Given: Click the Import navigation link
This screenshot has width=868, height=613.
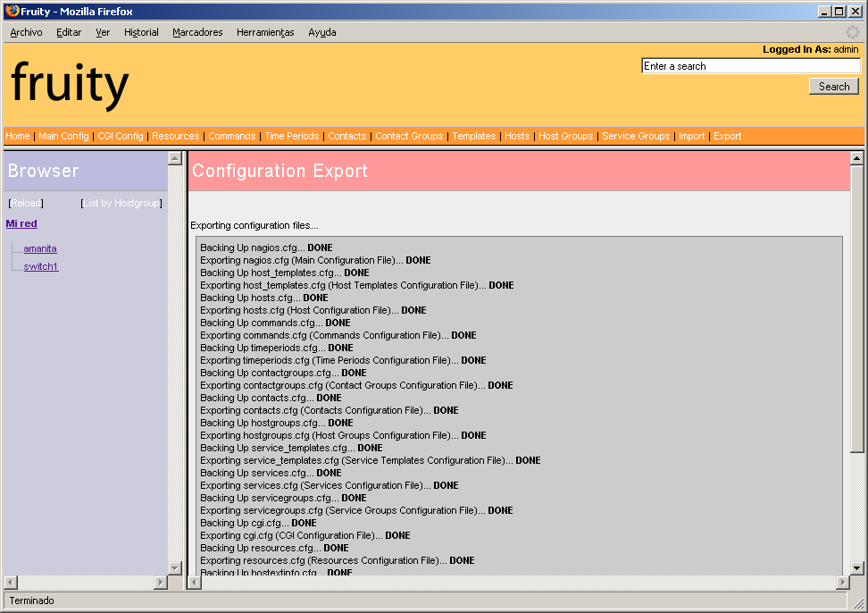Looking at the screenshot, I should (x=692, y=136).
